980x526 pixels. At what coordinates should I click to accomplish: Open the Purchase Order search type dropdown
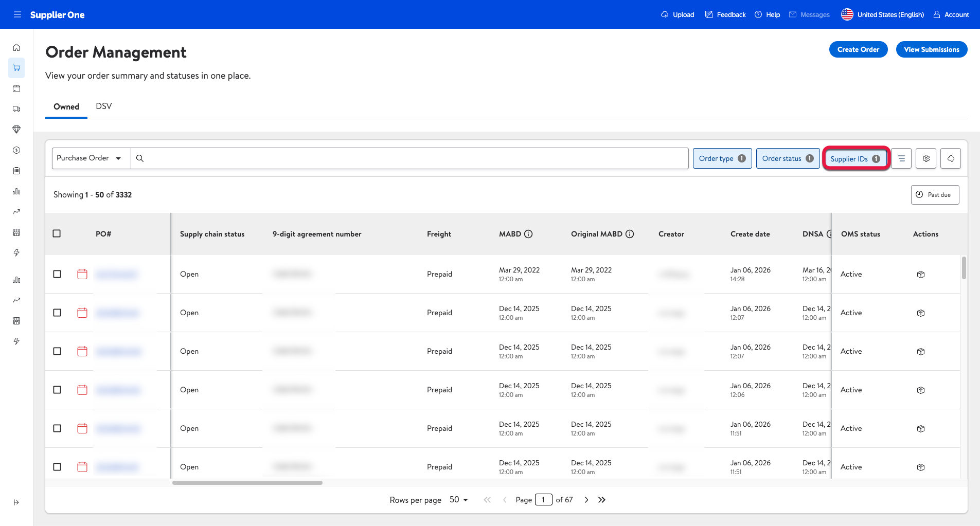click(91, 158)
